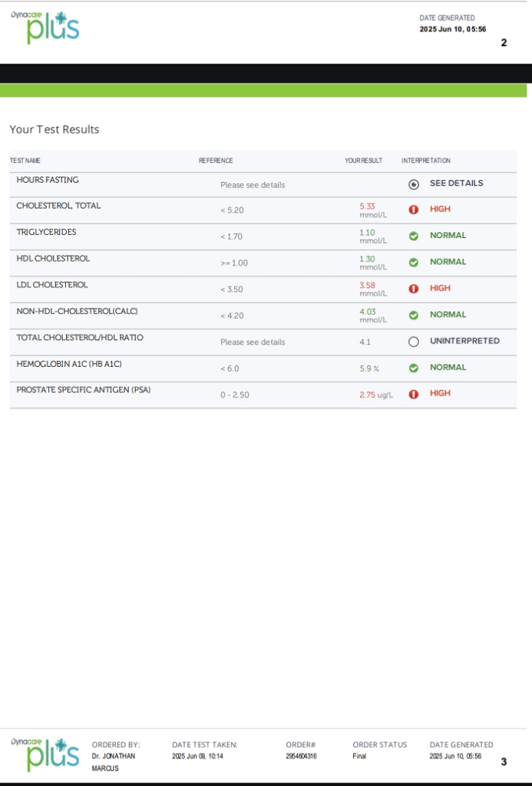
Task: Open SEE DETAILS for Hours Fasting
Action: [x=456, y=183]
